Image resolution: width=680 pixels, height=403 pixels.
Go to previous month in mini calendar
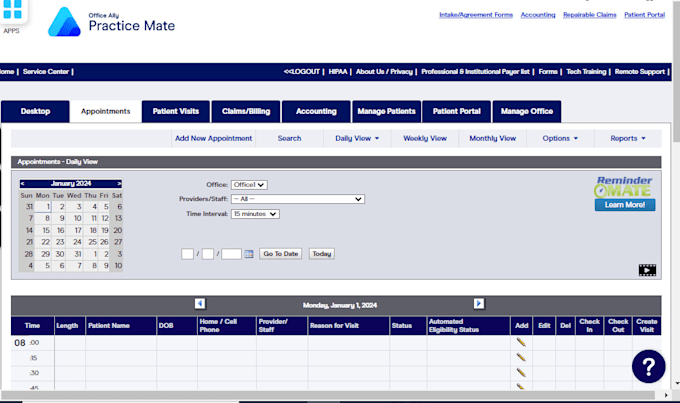point(23,183)
